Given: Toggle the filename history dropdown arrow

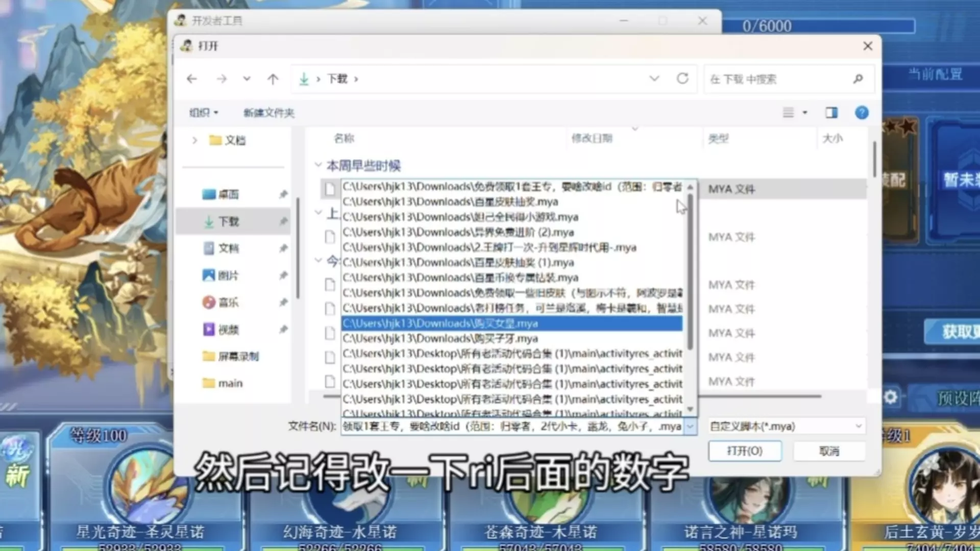Looking at the screenshot, I should coord(690,427).
